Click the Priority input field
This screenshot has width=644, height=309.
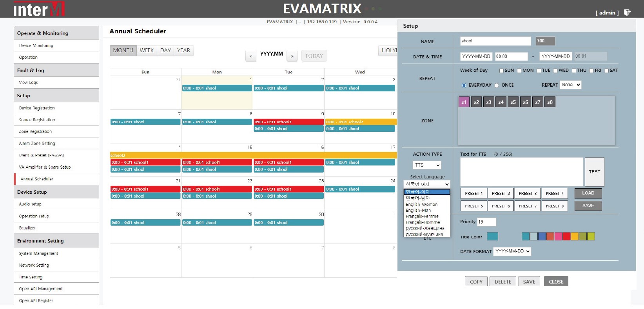click(x=486, y=222)
